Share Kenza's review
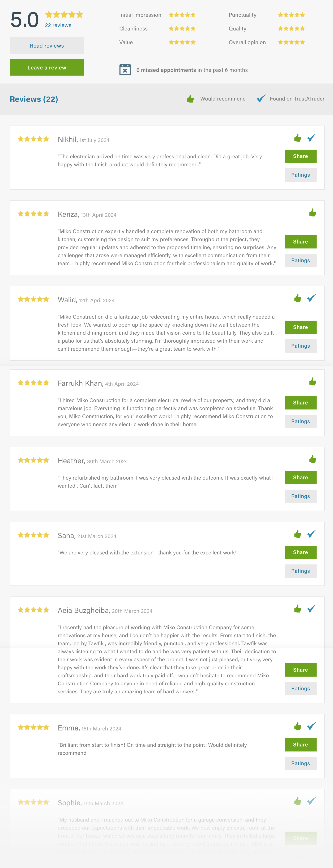 tap(300, 242)
